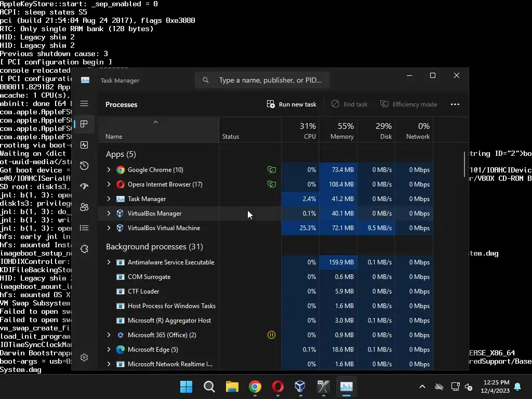
Task: Click the Google Chrome process icon
Action: point(120,170)
